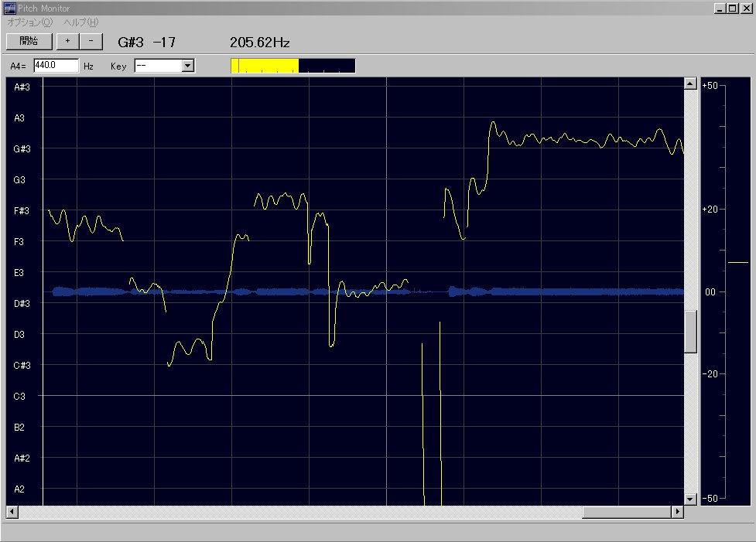Click the vertical scrollbar up arrow
The image size is (756, 542).
pyautogui.click(x=690, y=84)
